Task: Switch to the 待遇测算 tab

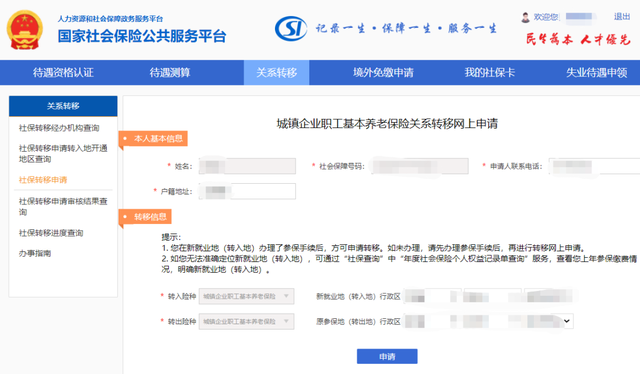Action: click(x=170, y=73)
